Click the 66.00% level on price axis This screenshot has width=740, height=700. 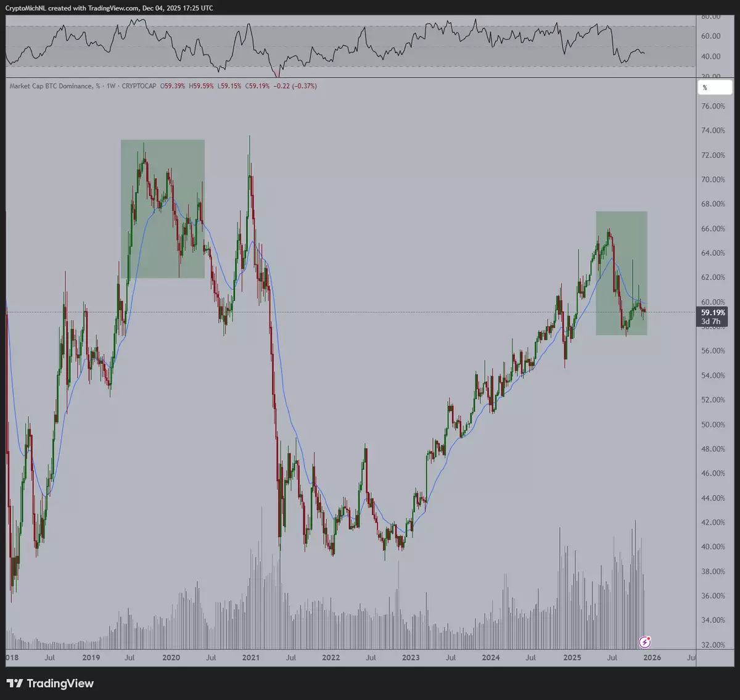713,229
